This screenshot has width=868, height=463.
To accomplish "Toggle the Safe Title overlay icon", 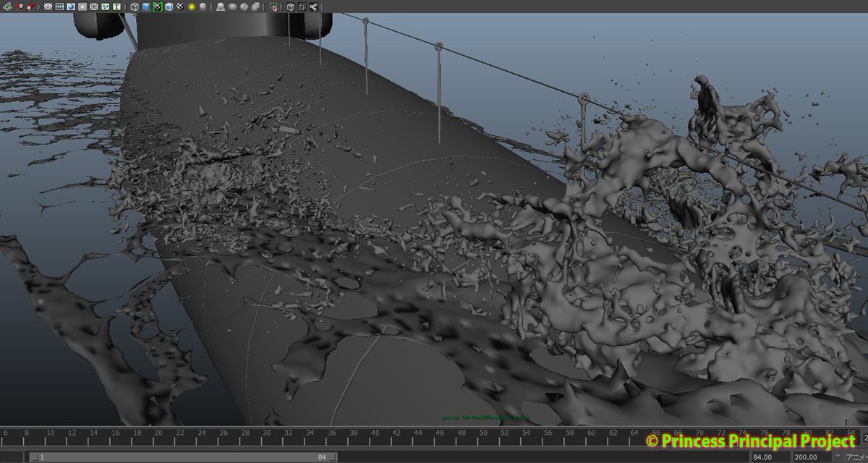I will coord(116,7).
